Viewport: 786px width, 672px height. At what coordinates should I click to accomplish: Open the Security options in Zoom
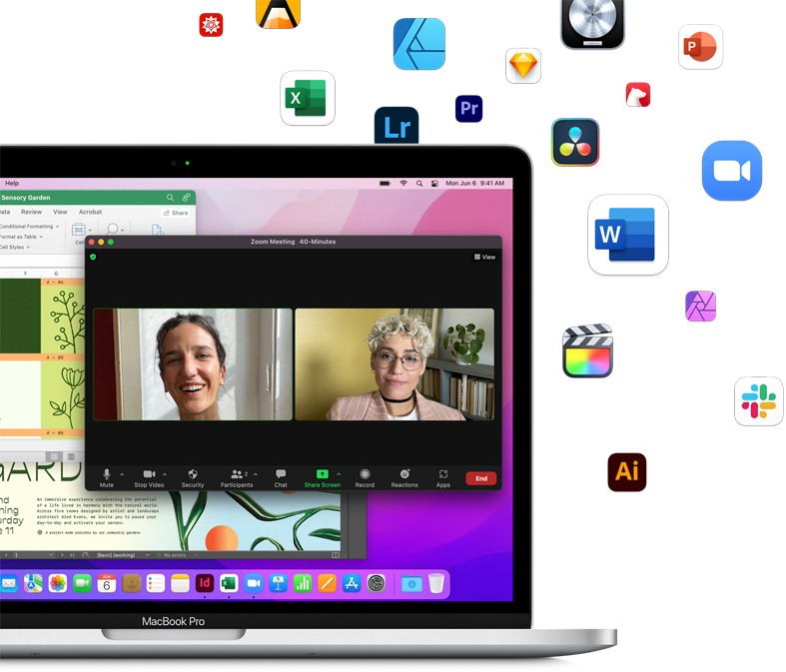(x=193, y=475)
